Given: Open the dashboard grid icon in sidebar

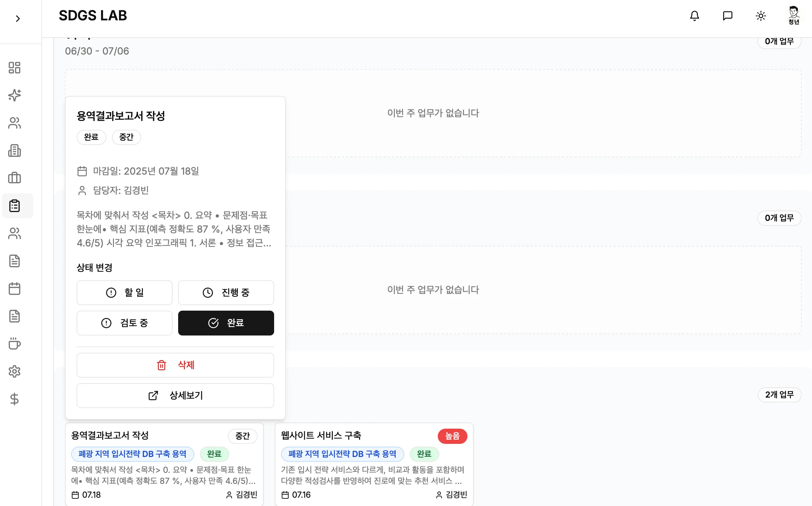Looking at the screenshot, I should [14, 68].
